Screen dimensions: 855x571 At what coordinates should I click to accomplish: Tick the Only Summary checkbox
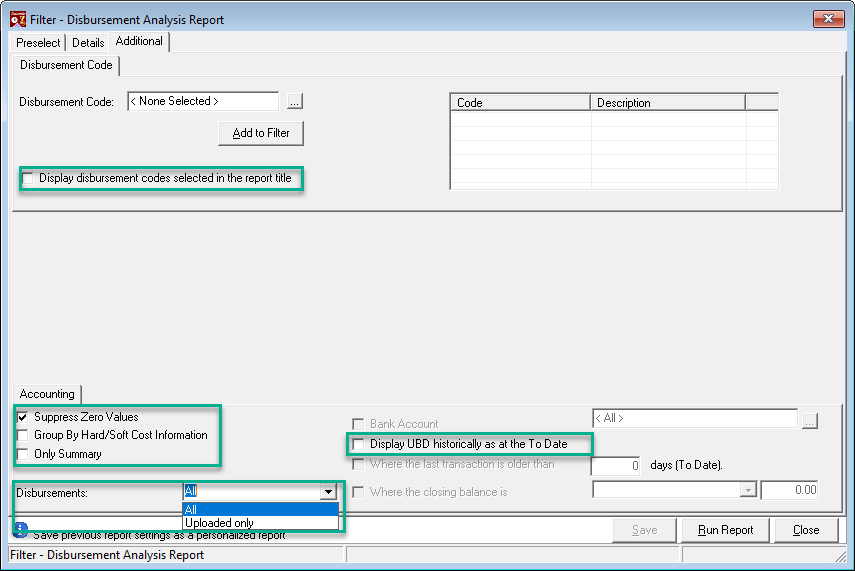tap(22, 454)
